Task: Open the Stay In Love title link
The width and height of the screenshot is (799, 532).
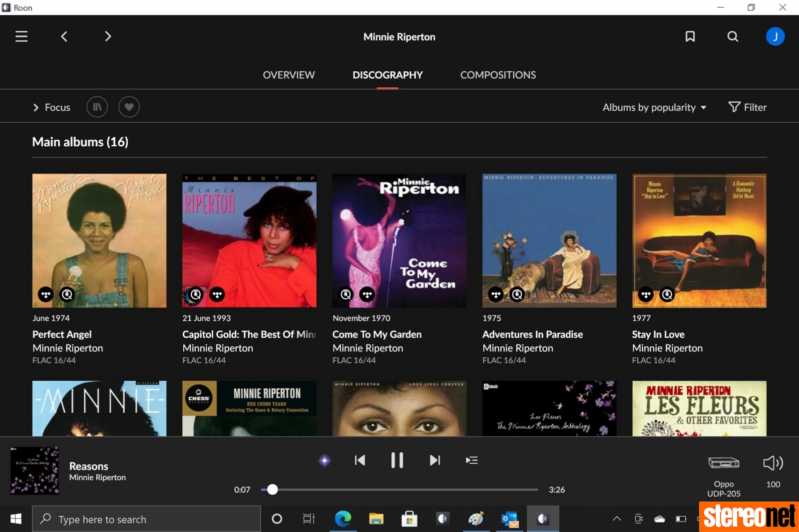Action: coord(658,334)
